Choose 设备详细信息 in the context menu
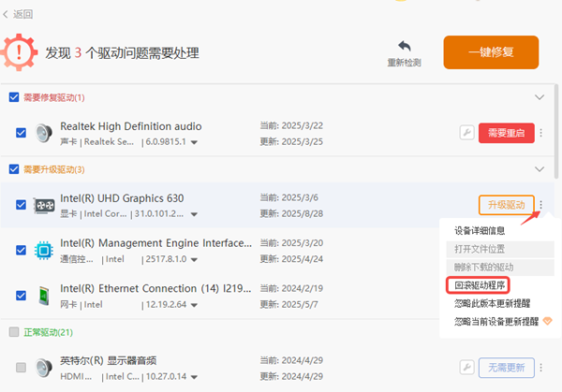This screenshot has width=562, height=392. 480,231
